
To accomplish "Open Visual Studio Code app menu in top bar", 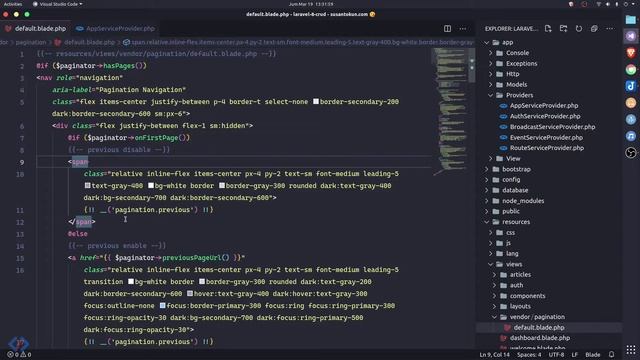I will pyautogui.click(x=58, y=4).
